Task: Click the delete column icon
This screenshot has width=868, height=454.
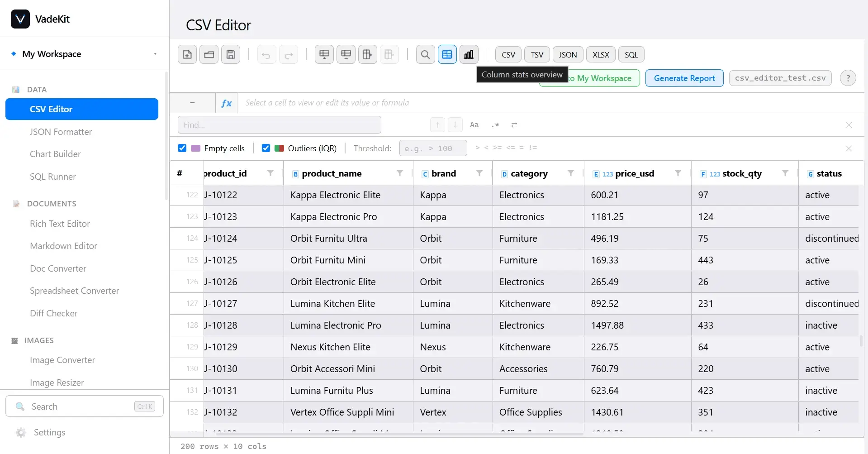Action: coord(389,55)
